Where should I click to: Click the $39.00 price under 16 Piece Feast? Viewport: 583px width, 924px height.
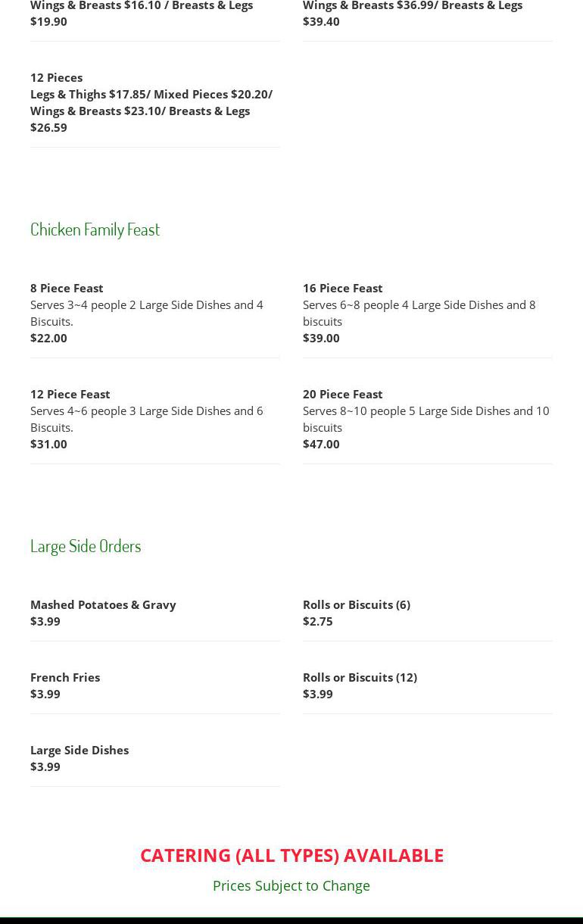coord(321,338)
